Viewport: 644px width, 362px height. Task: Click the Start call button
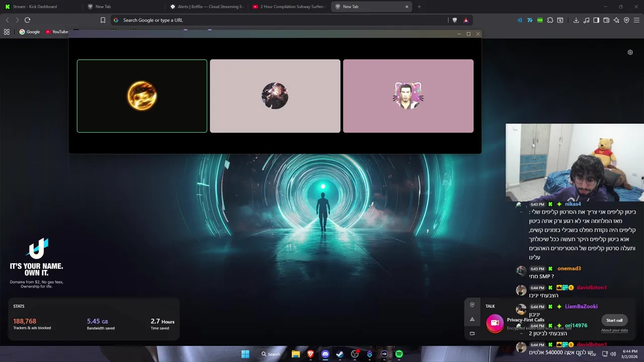(x=614, y=320)
